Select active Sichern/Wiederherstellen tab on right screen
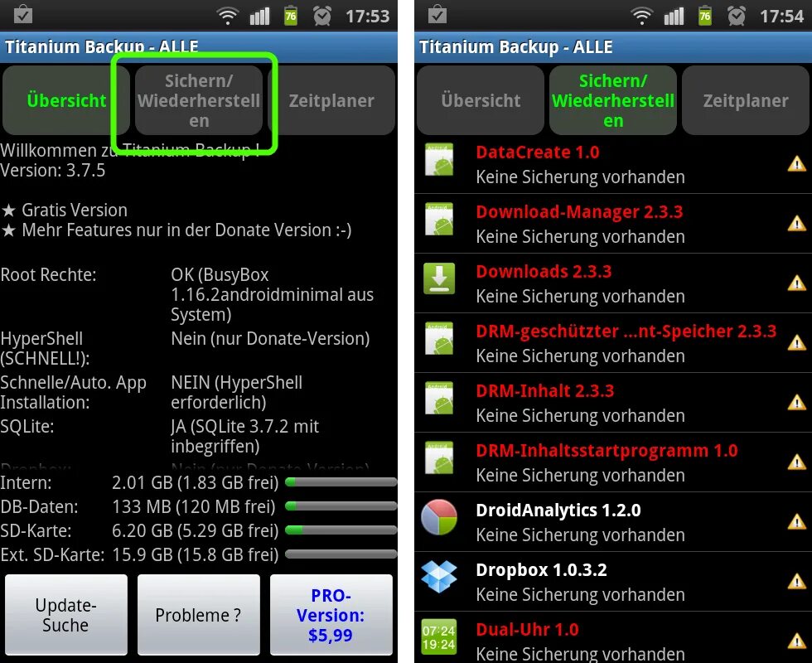This screenshot has width=812, height=663. [613, 100]
